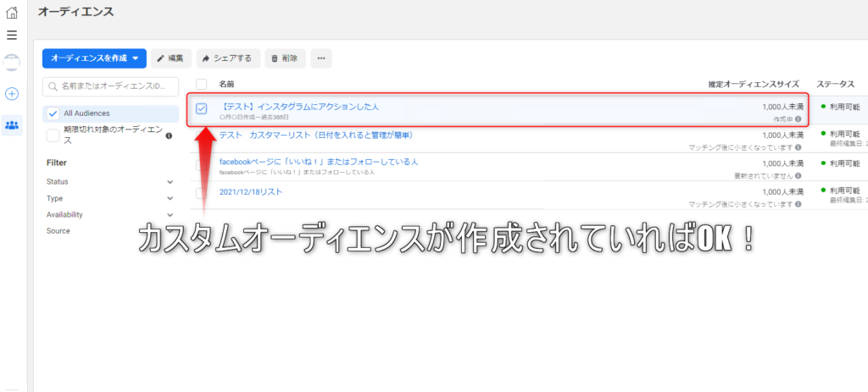868x392 pixels.
Task: Click the 推定オーディエンスサイズ column header
Action: [754, 84]
